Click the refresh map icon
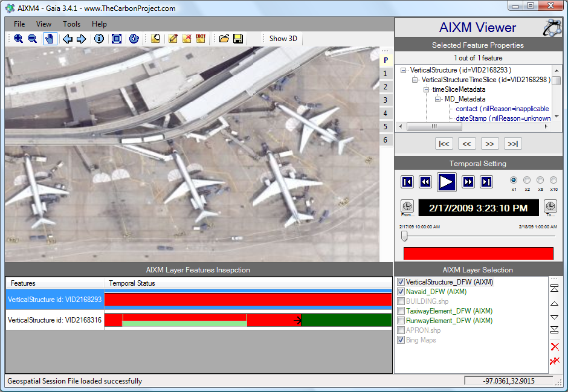 click(134, 39)
